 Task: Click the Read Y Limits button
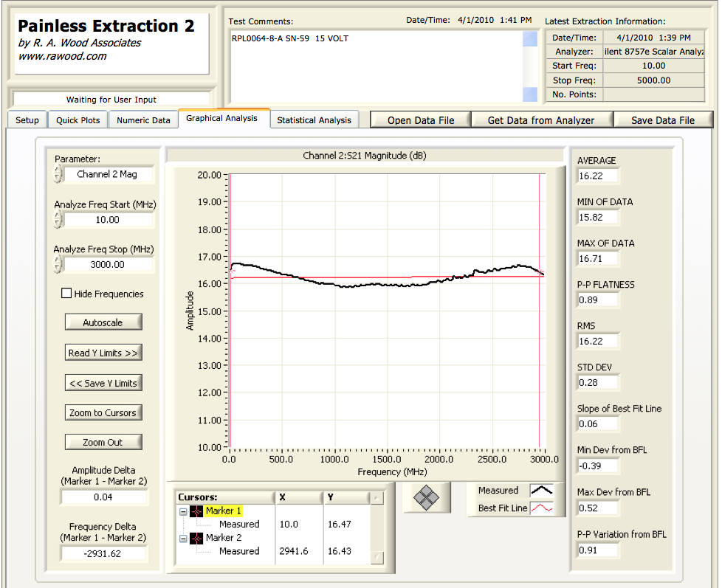(103, 353)
